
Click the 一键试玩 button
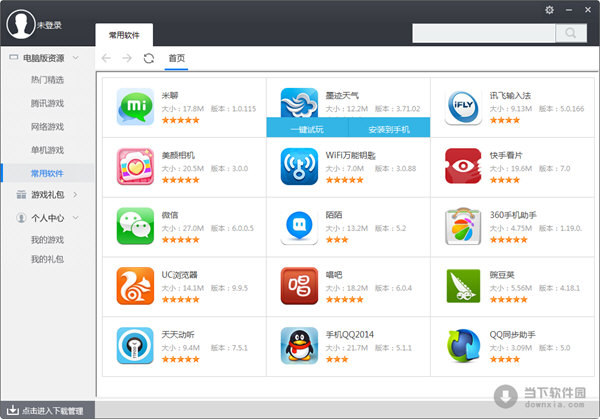point(307,129)
